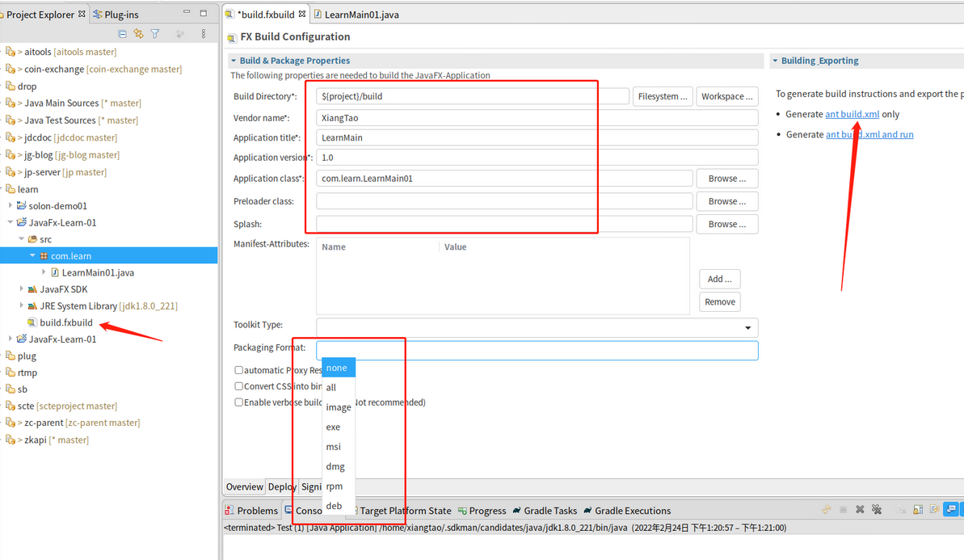Viewport: 964px width, 560px height.
Task: Open the Problems tab
Action: [x=251, y=510]
